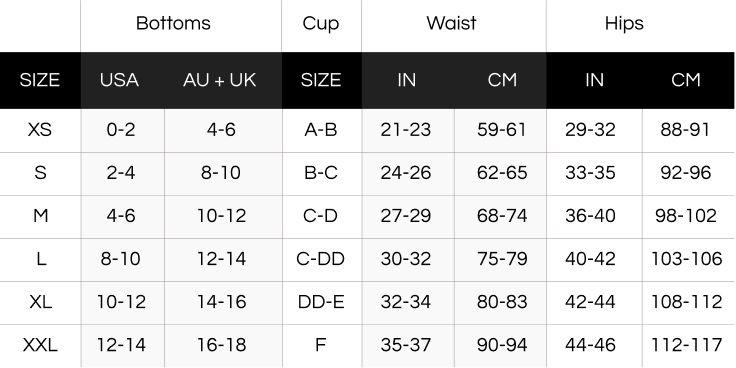Click the DD-E cup size cell
The image size is (736, 368).
pyautogui.click(x=321, y=302)
